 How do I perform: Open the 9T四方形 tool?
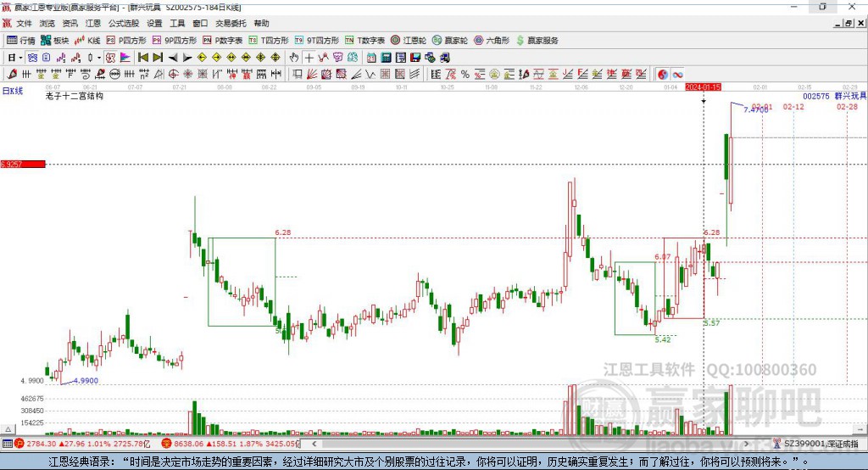317,41
